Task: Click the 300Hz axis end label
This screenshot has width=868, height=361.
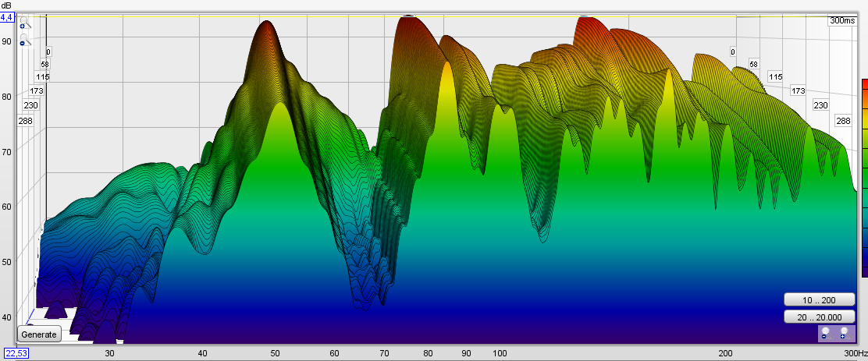Action: click(x=854, y=354)
